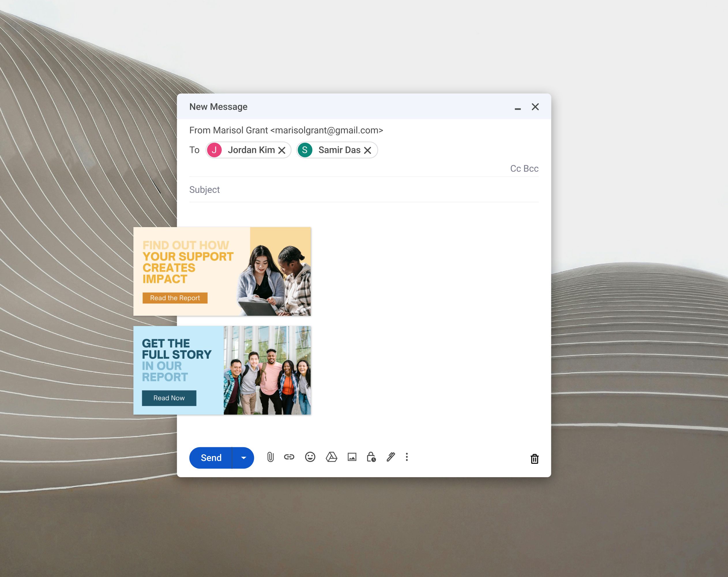
Task: Discard the draft with the trash icon
Action: click(x=534, y=459)
